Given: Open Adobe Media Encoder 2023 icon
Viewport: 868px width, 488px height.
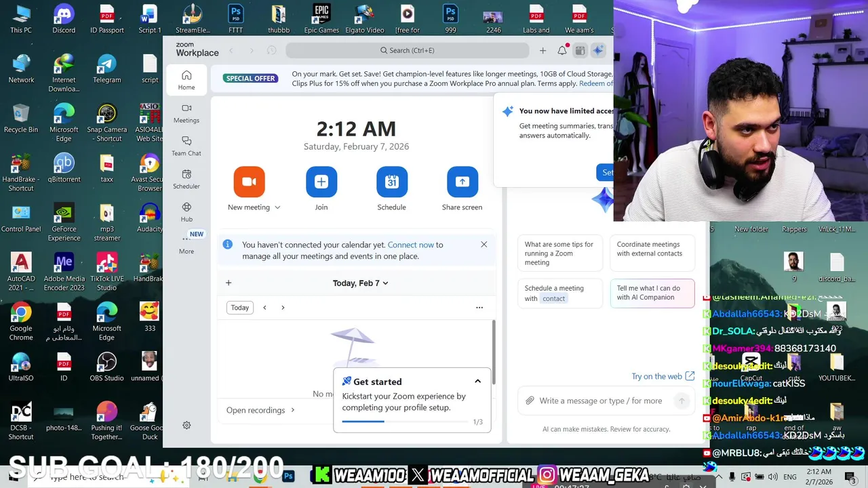Looking at the screenshot, I should point(64,272).
